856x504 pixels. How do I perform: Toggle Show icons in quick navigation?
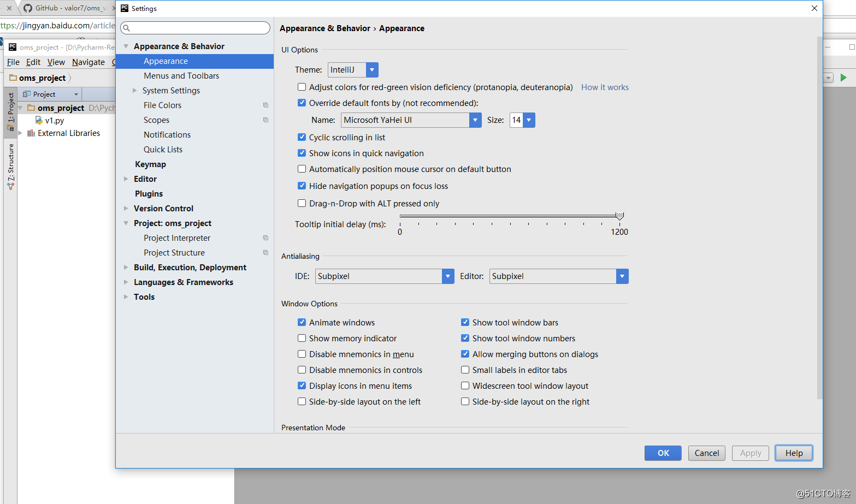pos(302,153)
